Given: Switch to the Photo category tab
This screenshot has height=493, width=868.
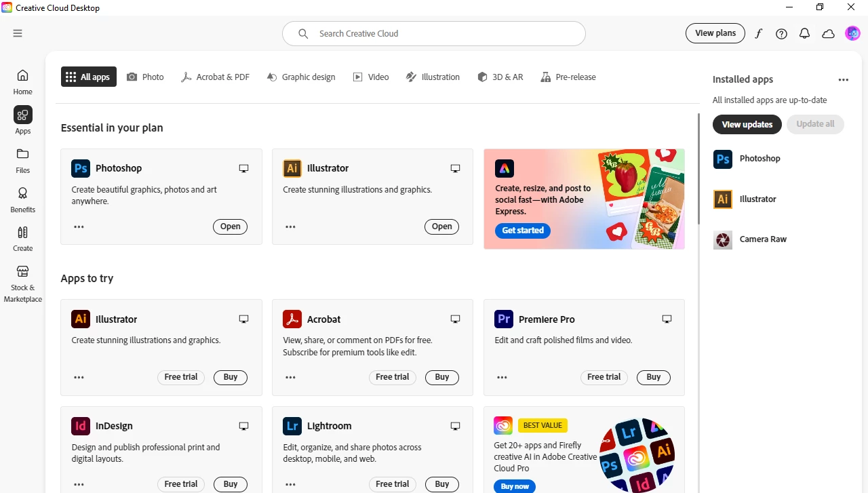Looking at the screenshot, I should 145,77.
